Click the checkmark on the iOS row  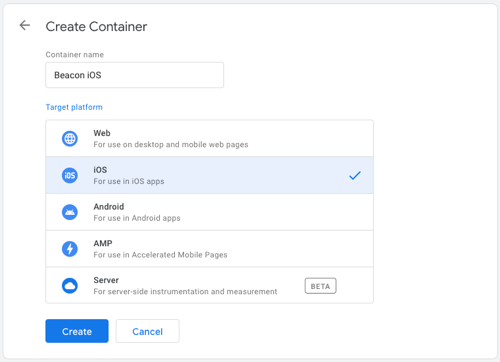pos(355,175)
